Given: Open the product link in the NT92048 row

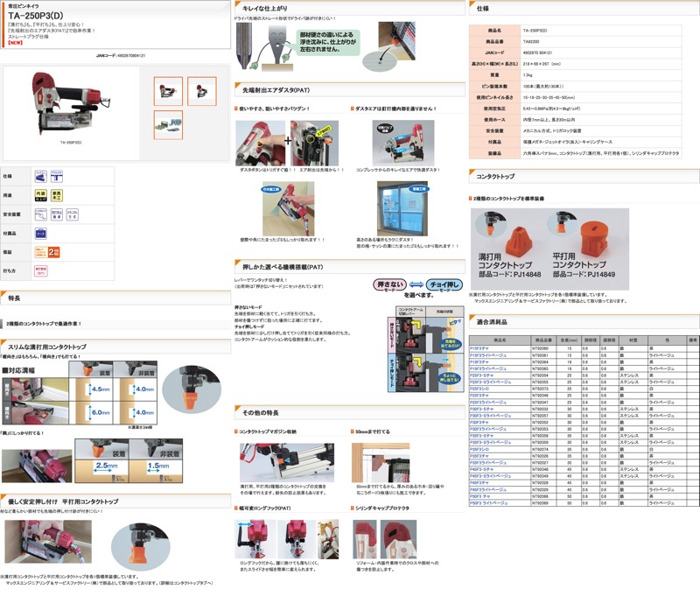Looking at the screenshot, I should 482,469.
